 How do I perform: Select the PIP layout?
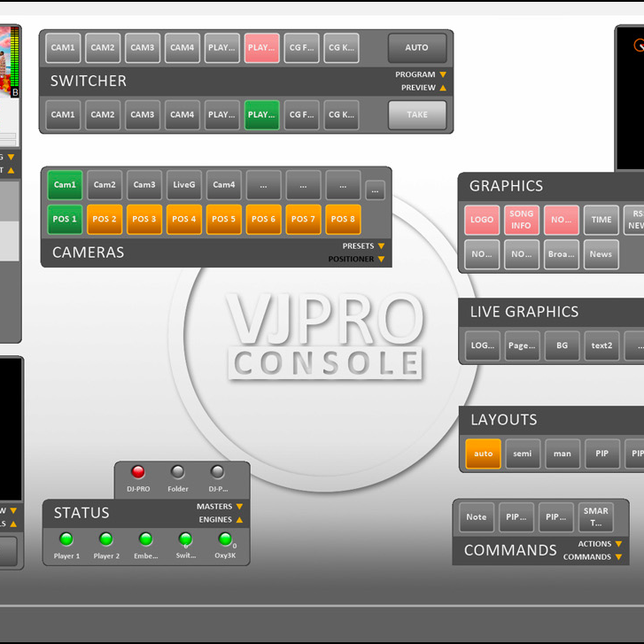click(602, 454)
